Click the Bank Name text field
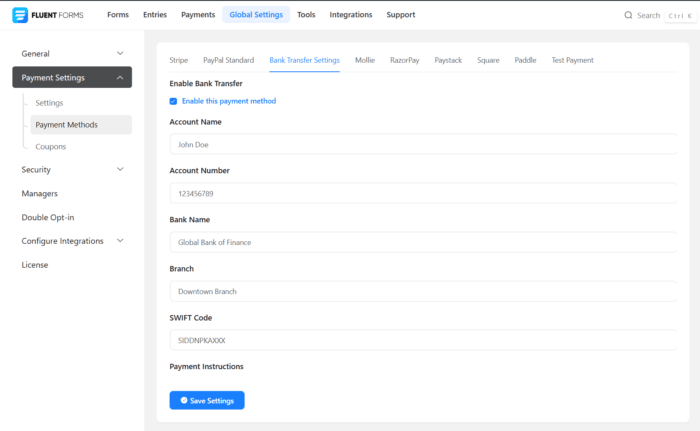Image resolution: width=700 pixels, height=431 pixels. [422, 242]
